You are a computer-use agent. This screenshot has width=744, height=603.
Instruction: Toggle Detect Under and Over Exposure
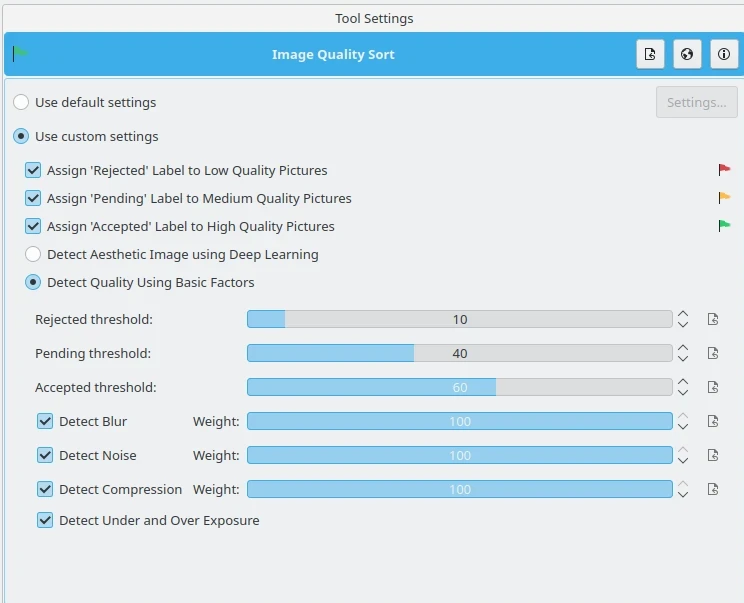click(x=45, y=521)
